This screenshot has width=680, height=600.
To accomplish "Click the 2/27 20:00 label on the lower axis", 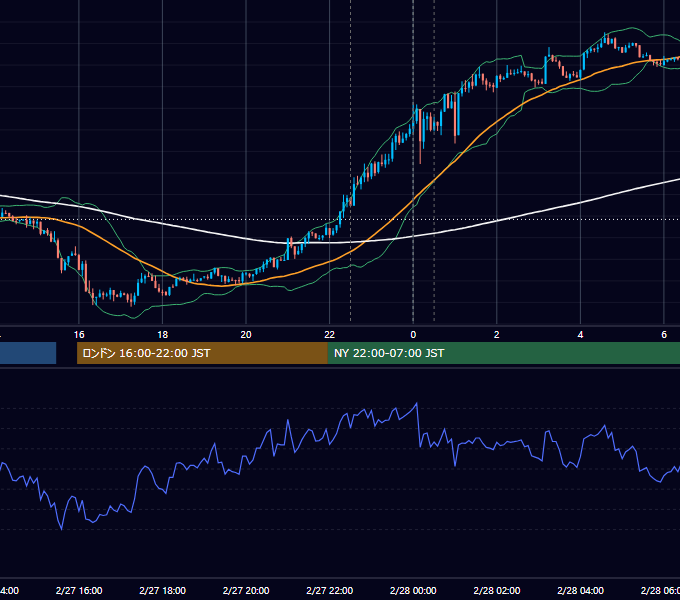I will pos(246,590).
